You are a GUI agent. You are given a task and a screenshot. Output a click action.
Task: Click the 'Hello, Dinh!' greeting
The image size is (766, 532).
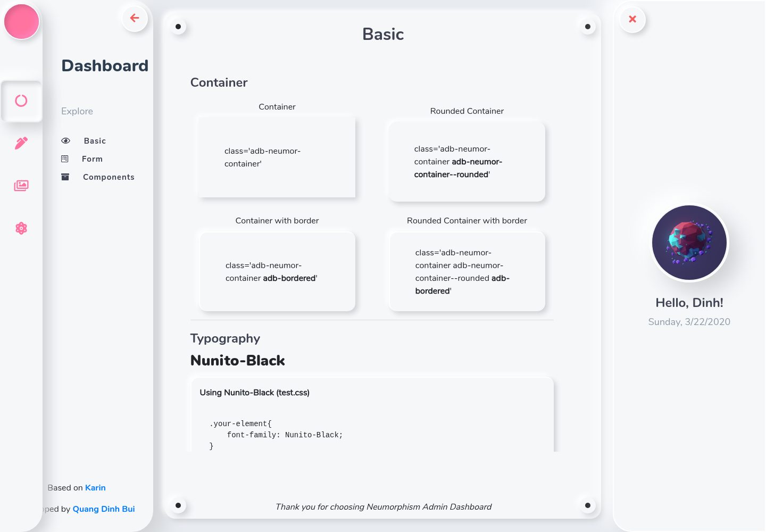[x=689, y=303]
